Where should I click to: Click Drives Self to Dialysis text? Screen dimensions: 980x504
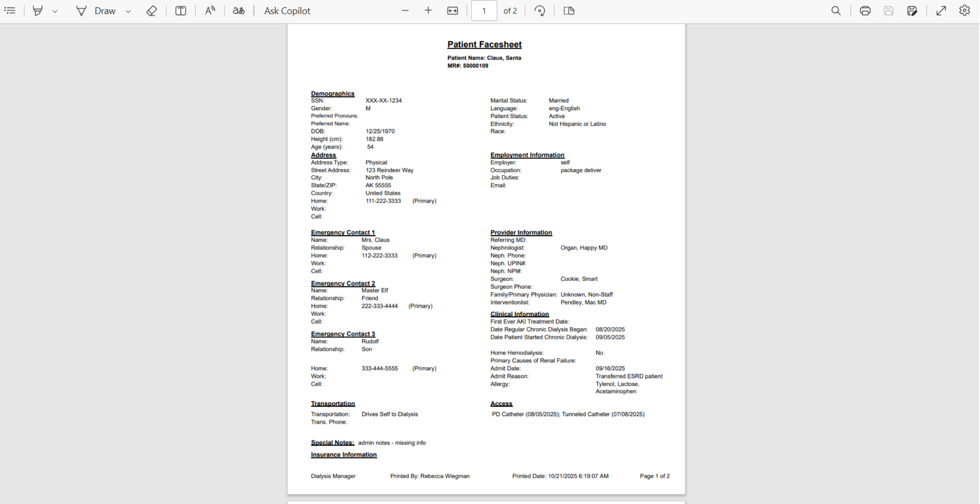(390, 414)
